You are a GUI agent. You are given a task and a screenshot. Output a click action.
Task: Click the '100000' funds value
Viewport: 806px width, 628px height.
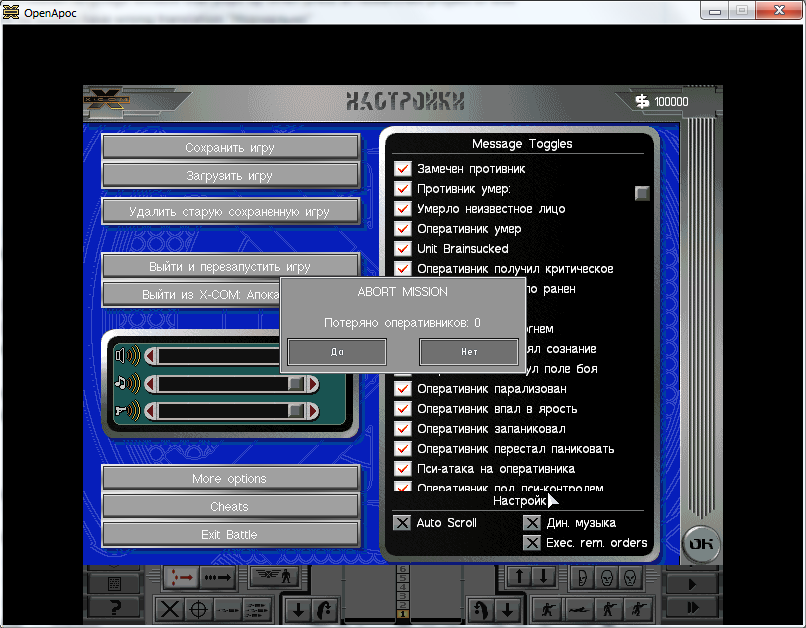671,102
